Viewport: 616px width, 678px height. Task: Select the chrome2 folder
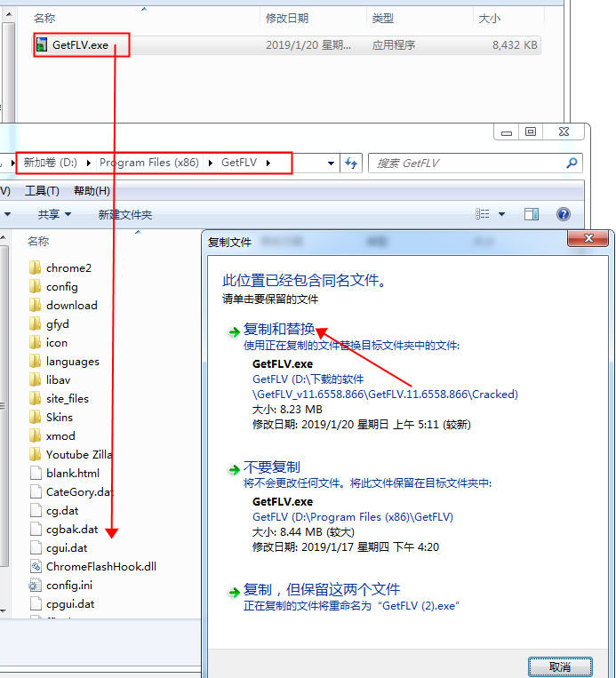[x=60, y=268]
